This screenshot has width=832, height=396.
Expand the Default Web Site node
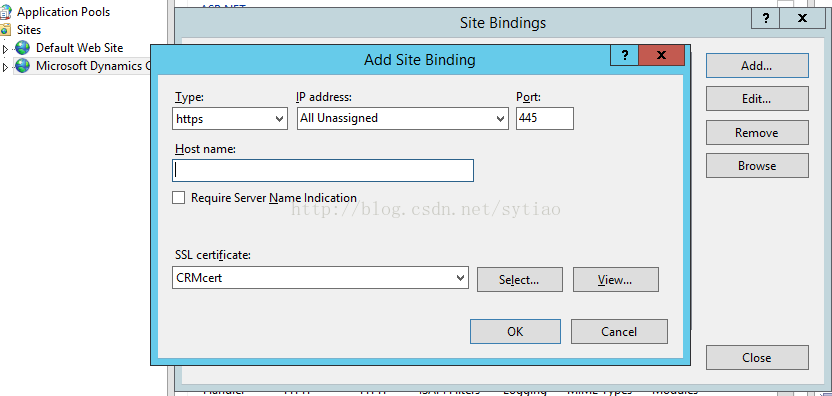coord(6,49)
